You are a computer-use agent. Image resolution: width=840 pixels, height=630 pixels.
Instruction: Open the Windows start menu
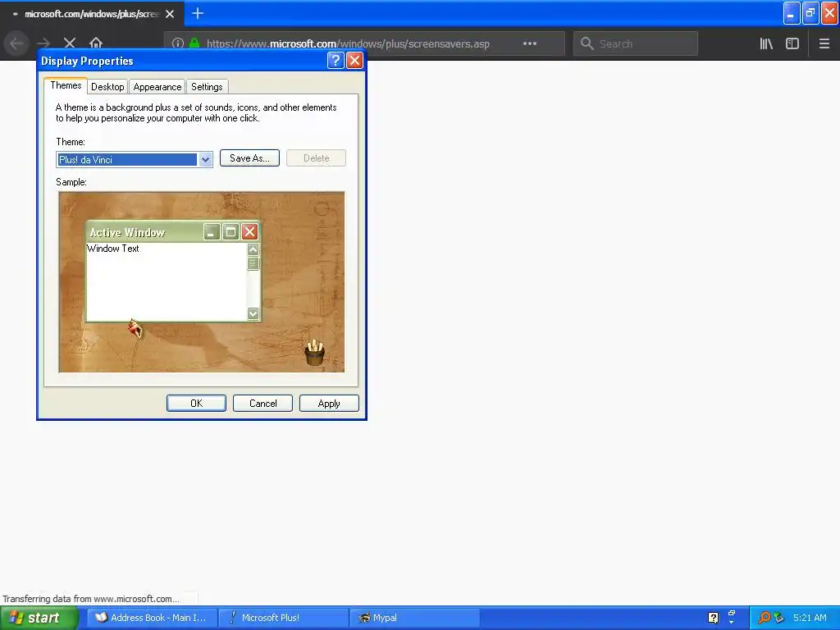tap(39, 618)
